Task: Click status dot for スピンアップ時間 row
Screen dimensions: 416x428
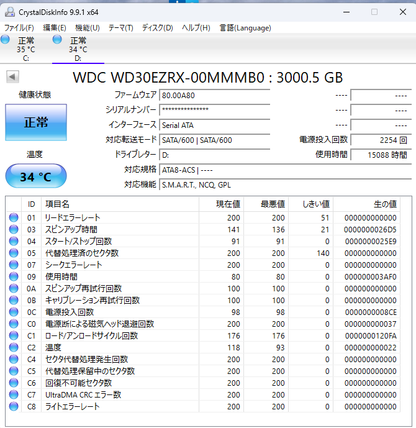Action: coord(14,229)
